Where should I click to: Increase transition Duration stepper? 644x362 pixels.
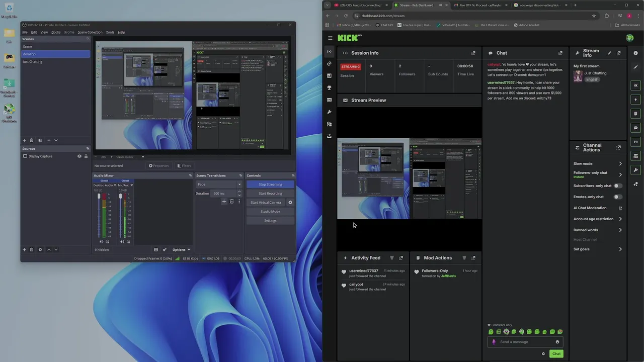239,192
